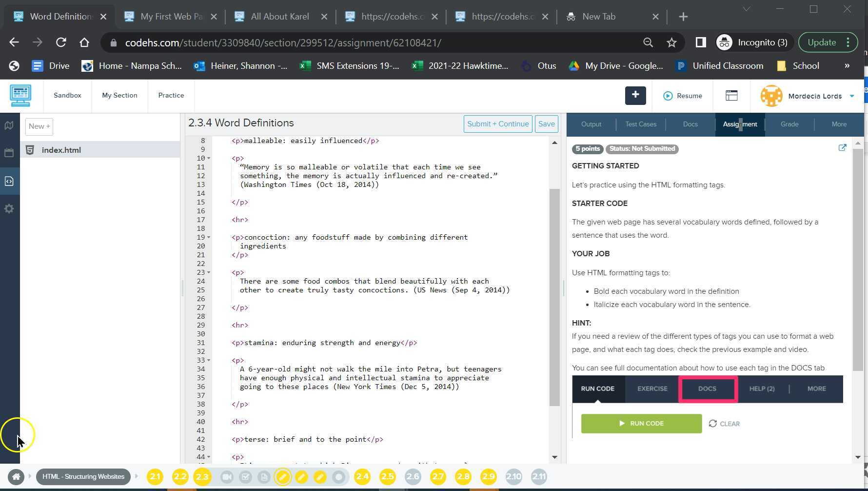Click the Resume play icon
Viewport: 868px width, 491px height.
tap(668, 96)
